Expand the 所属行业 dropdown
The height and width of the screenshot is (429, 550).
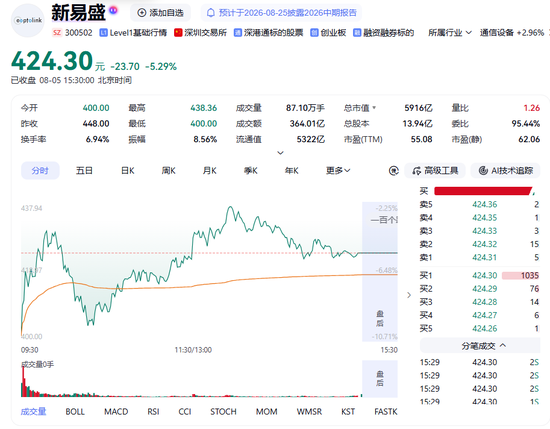(450, 33)
